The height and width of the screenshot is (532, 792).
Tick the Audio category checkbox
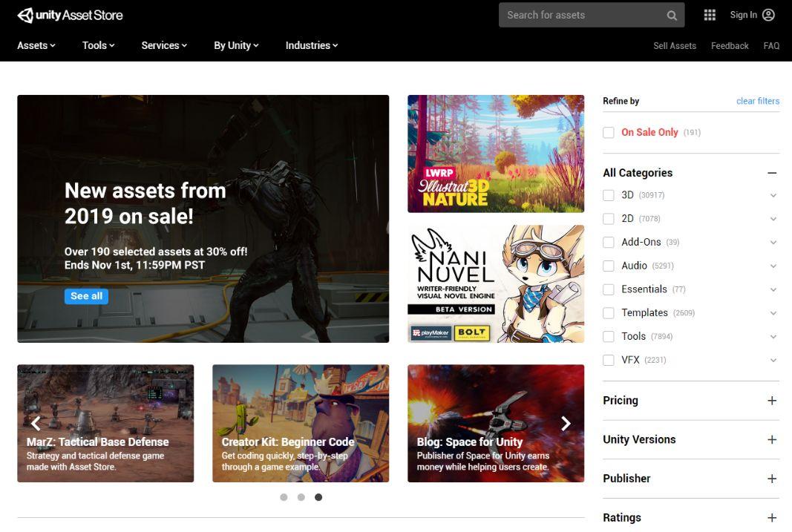pyautogui.click(x=609, y=266)
